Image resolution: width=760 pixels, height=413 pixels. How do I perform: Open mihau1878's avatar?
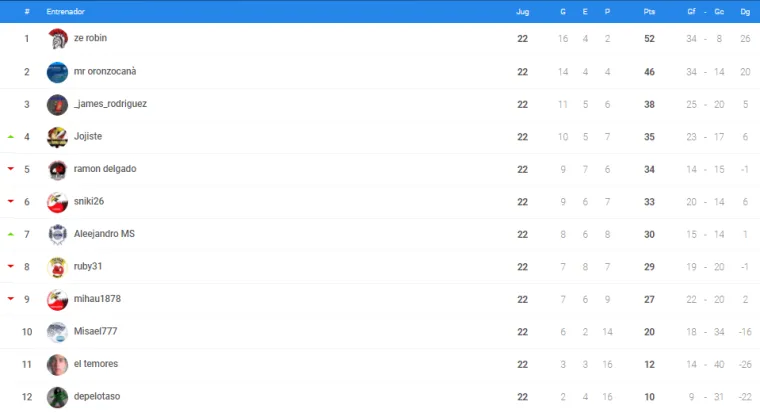(x=57, y=300)
